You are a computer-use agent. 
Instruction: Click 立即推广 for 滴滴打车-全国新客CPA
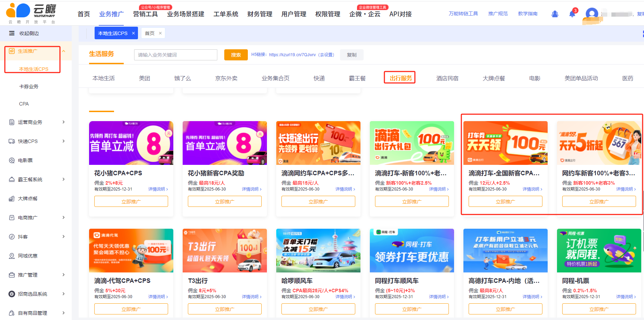505,201
